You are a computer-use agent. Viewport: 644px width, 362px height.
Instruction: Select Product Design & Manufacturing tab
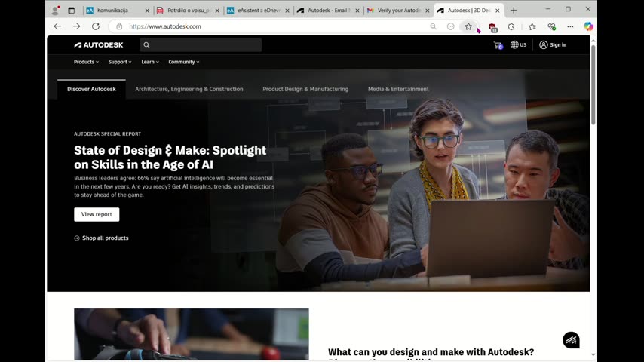pos(305,89)
